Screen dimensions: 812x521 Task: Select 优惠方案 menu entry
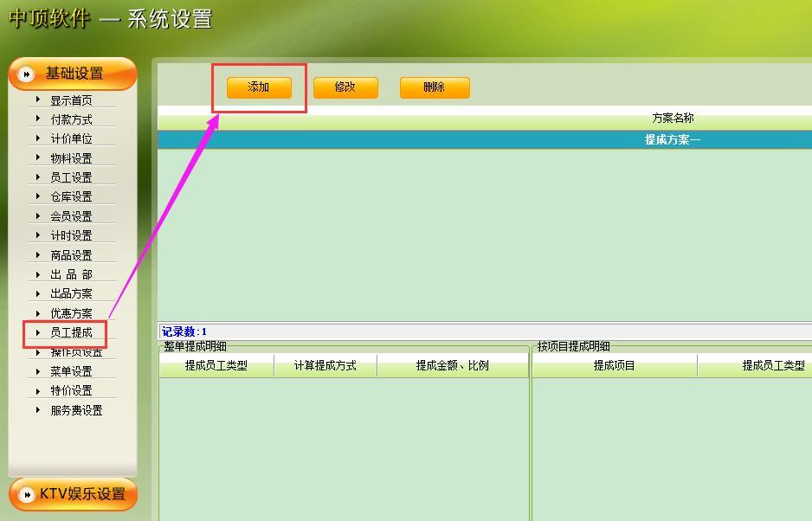point(71,313)
